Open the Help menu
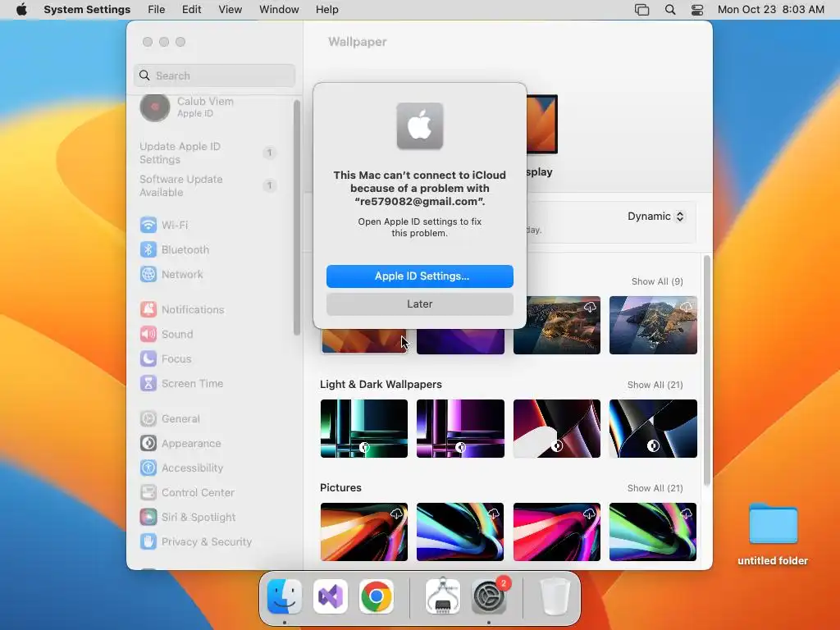The width and height of the screenshot is (840, 630). tap(326, 10)
